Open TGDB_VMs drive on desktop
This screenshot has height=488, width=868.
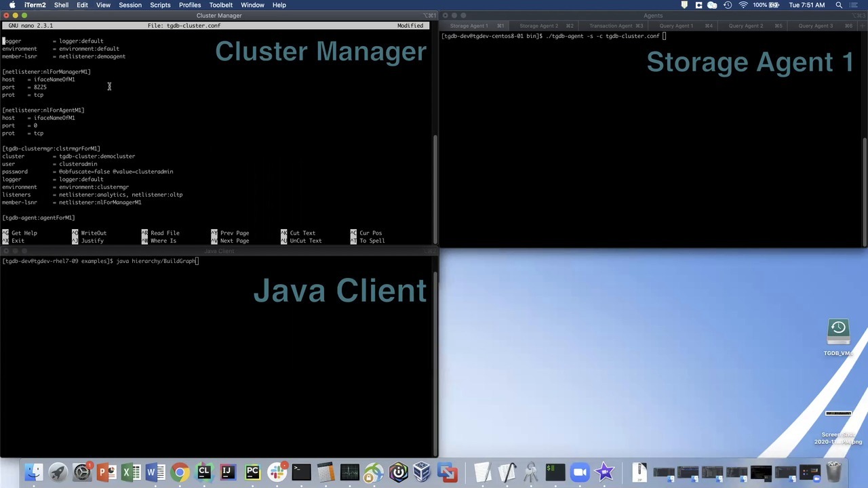tap(839, 338)
